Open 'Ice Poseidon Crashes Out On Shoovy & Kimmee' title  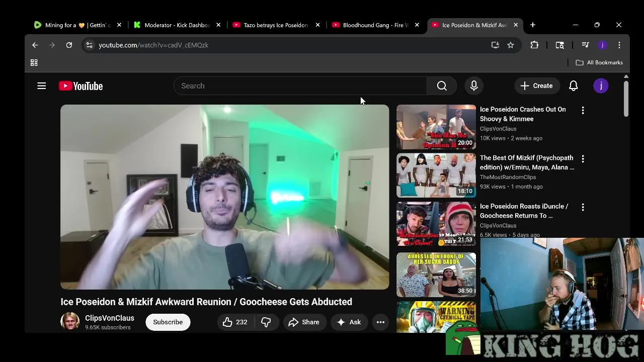[x=523, y=114]
